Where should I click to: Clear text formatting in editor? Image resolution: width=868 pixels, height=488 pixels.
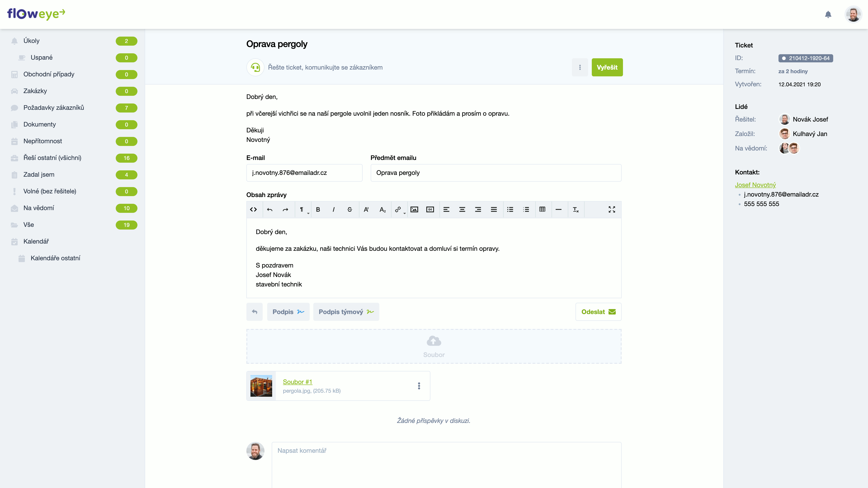pyautogui.click(x=576, y=209)
